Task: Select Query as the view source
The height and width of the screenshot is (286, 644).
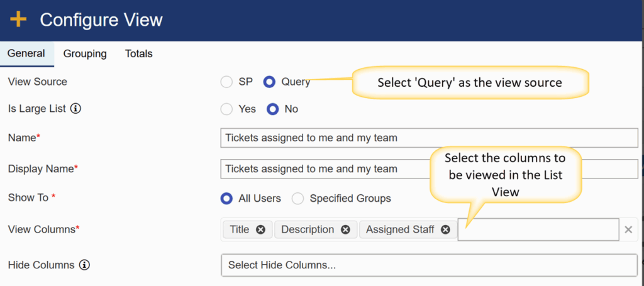Action: click(269, 82)
